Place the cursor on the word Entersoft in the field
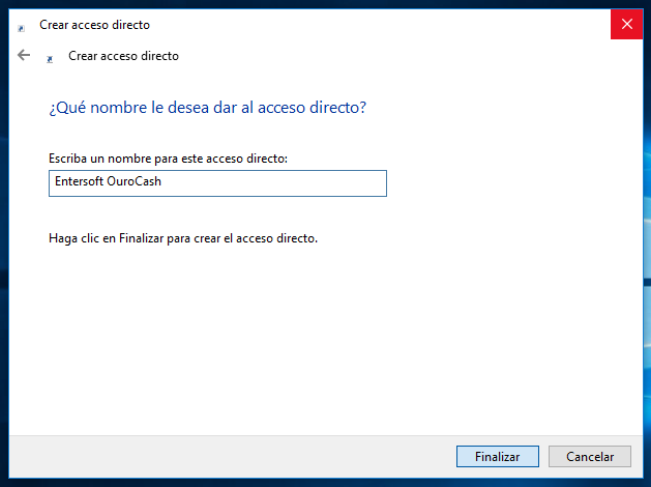 79,181
